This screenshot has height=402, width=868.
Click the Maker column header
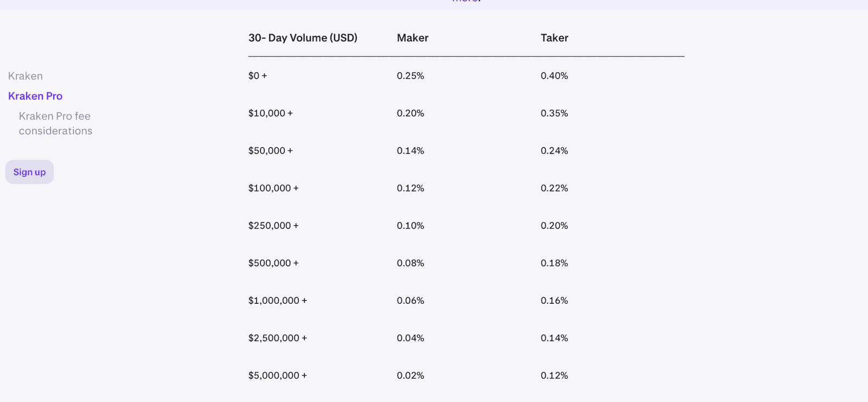tap(412, 38)
